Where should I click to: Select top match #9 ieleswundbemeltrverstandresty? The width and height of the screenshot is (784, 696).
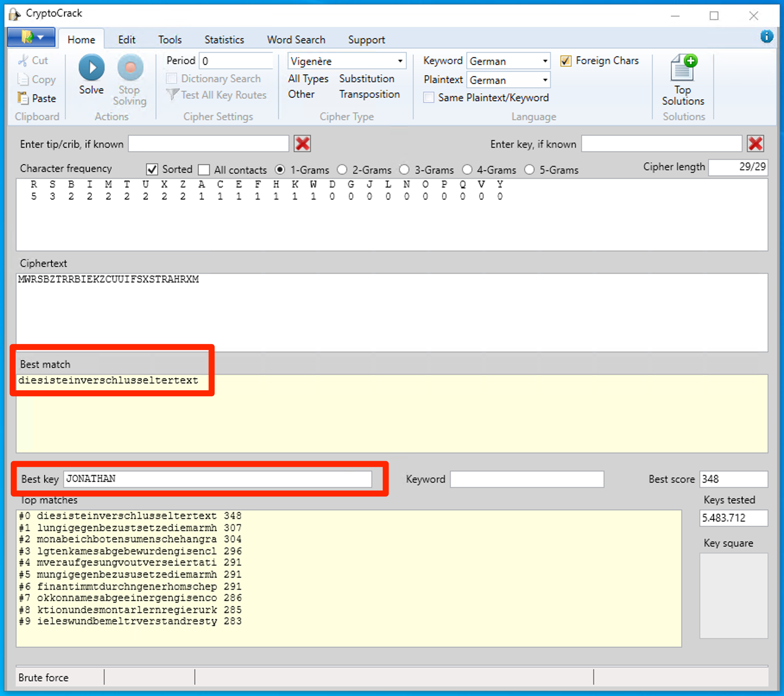pyautogui.click(x=130, y=621)
